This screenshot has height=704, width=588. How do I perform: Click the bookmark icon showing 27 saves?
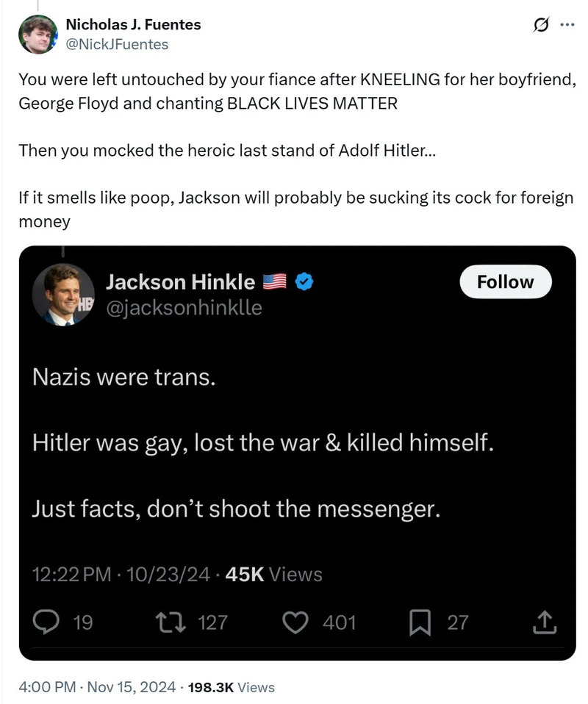coord(420,622)
